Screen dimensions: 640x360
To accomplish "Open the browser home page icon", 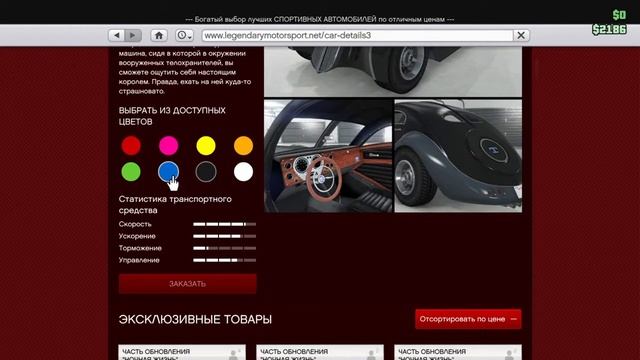I will coord(159,36).
